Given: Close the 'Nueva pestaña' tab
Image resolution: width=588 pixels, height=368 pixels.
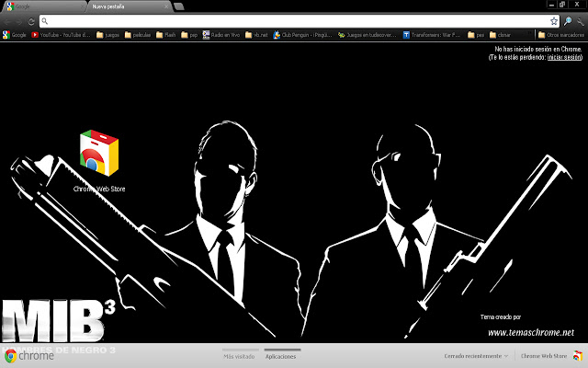Looking at the screenshot, I should (166, 6).
